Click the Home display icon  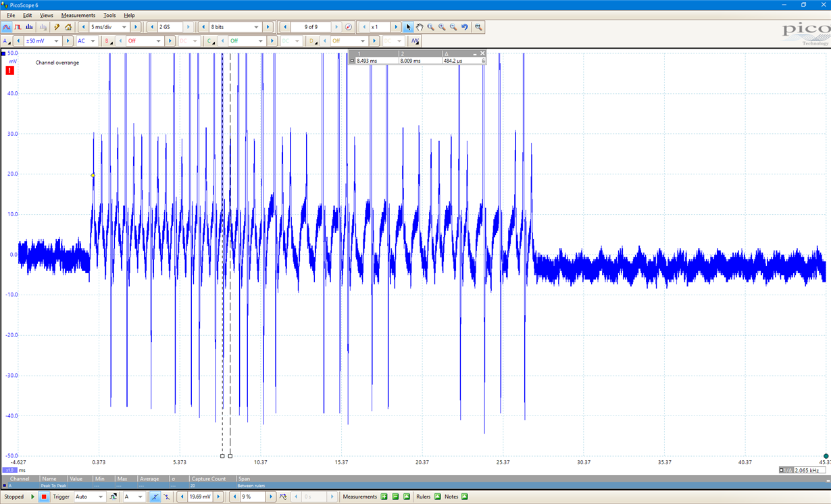[68, 27]
